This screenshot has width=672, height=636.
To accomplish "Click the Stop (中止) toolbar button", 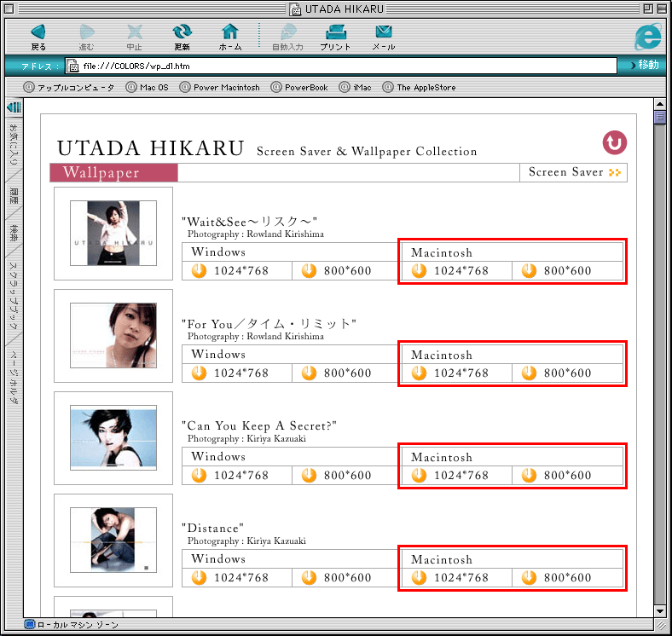I will [134, 37].
